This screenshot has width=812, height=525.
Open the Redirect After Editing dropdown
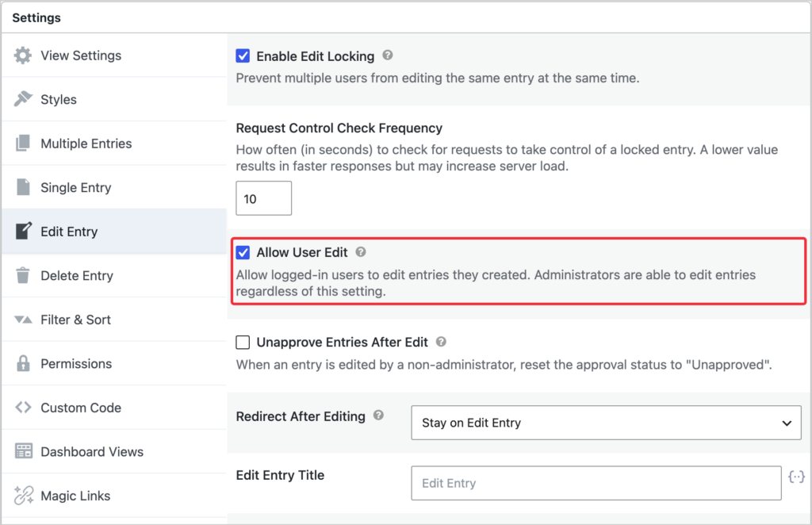click(606, 423)
